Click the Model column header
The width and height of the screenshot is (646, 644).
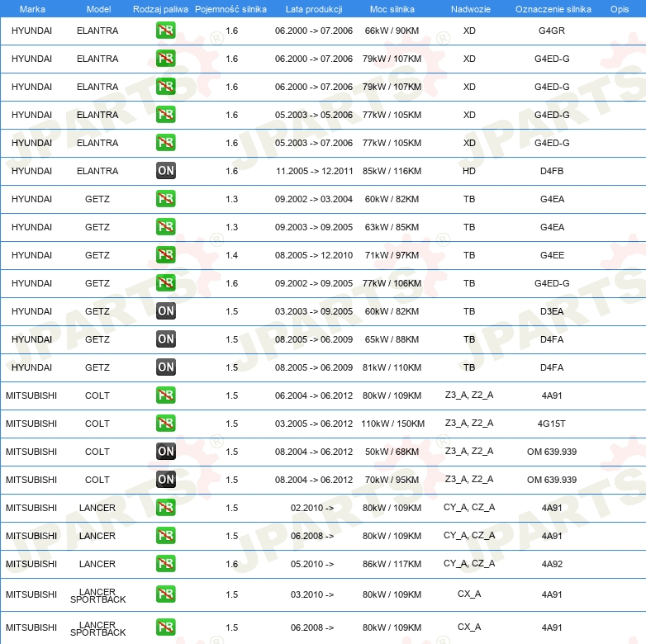coord(98,9)
